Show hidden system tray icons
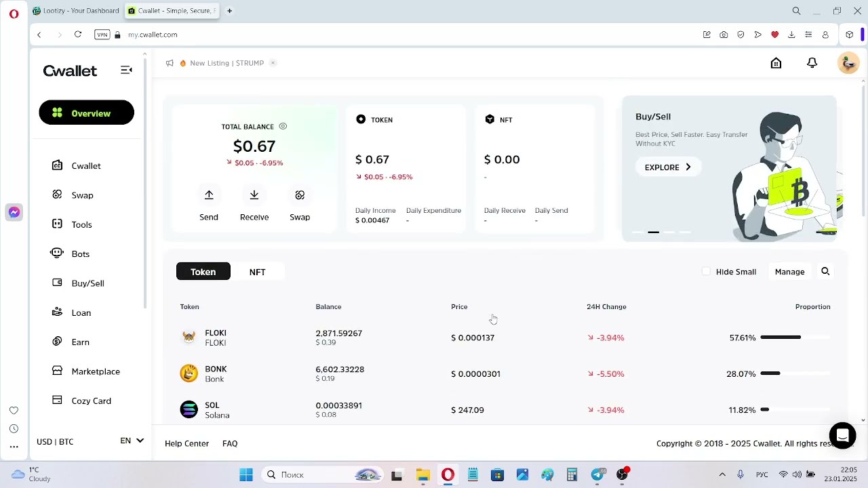Viewport: 868px width, 488px height. pos(722,474)
